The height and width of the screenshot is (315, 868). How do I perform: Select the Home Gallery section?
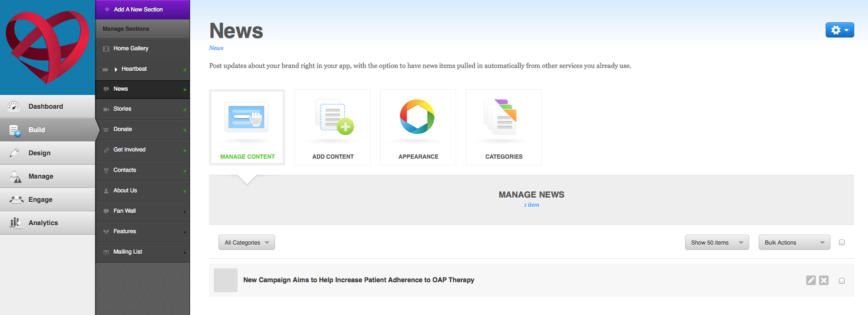[143, 49]
